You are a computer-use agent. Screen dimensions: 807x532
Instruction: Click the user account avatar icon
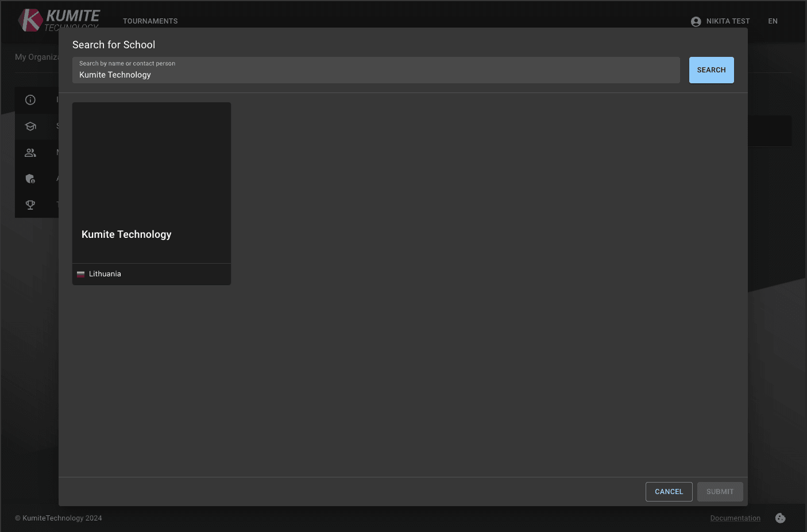[x=696, y=21]
